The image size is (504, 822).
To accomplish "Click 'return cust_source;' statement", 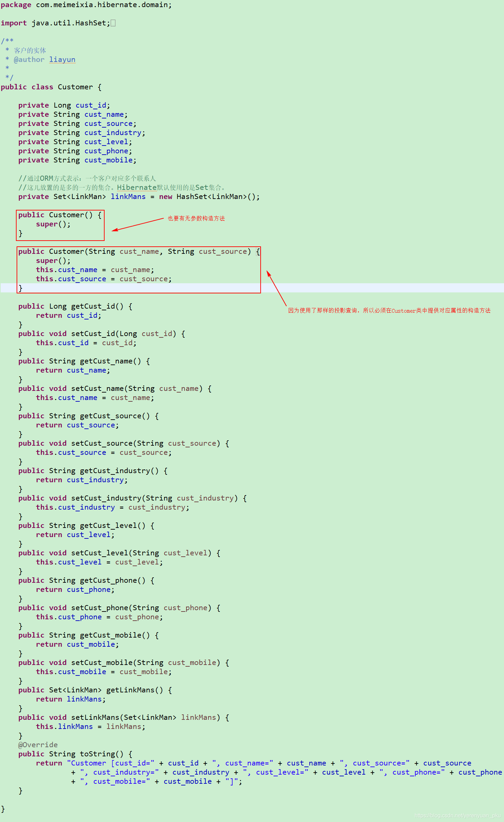I will point(78,425).
